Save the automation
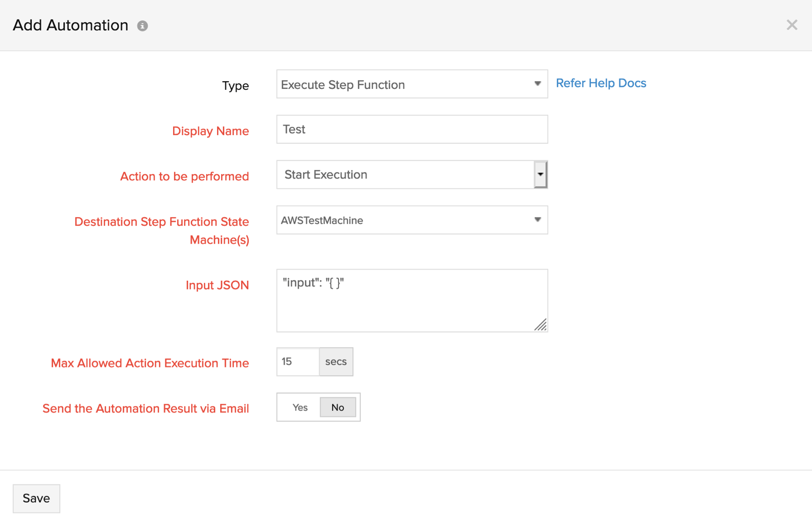Screen dimensions: 812x526 click(37, 499)
